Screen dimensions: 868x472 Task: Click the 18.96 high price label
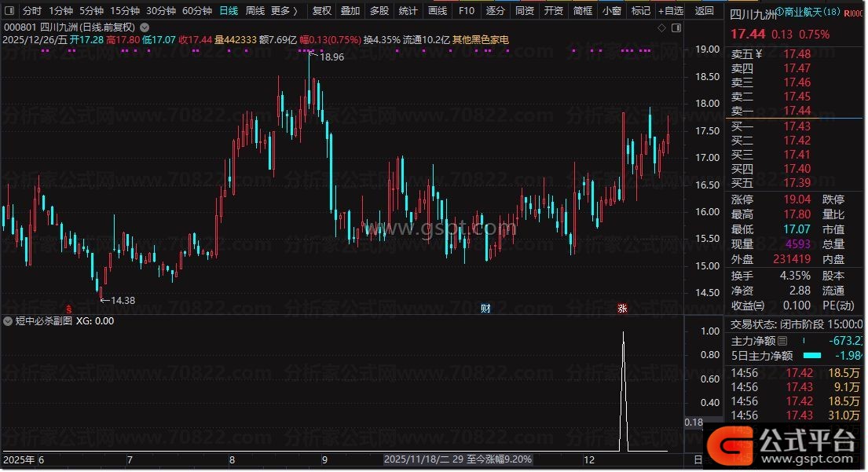(332, 57)
